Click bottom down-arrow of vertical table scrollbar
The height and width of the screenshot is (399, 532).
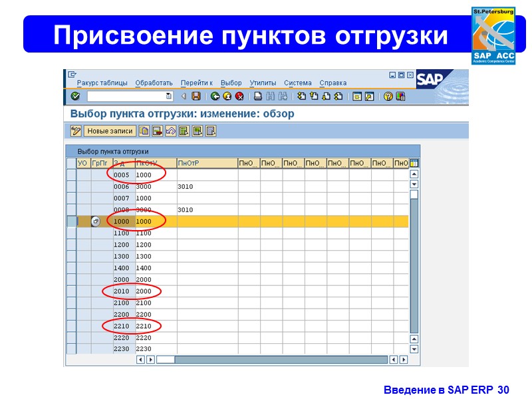point(414,349)
